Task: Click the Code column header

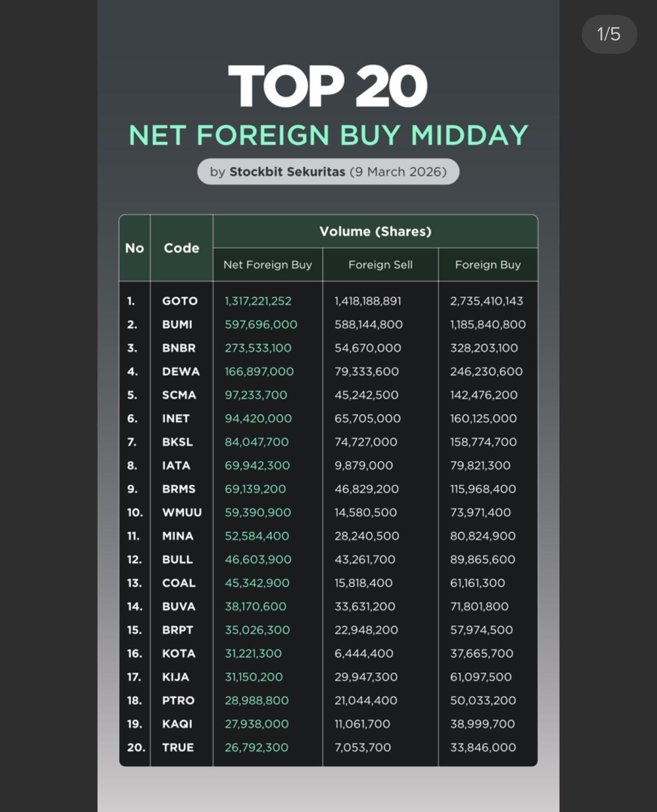Action: point(181,248)
